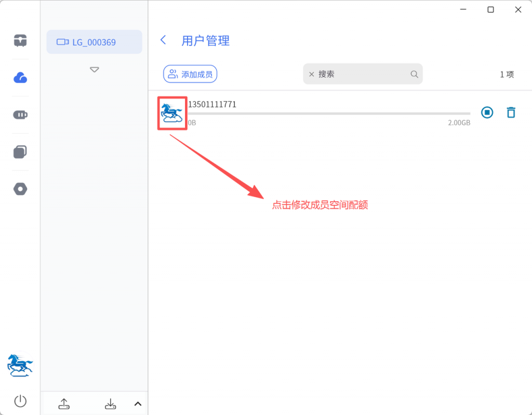Open the treasure chest icon in sidebar

pos(20,41)
